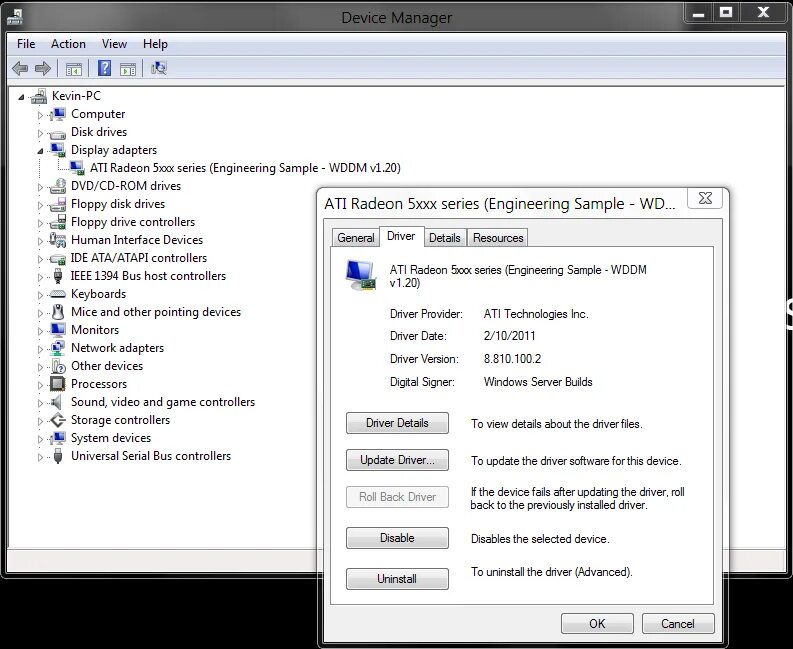Click the Disk drives icon
Screen dimensions: 793x649
[x=58, y=133]
